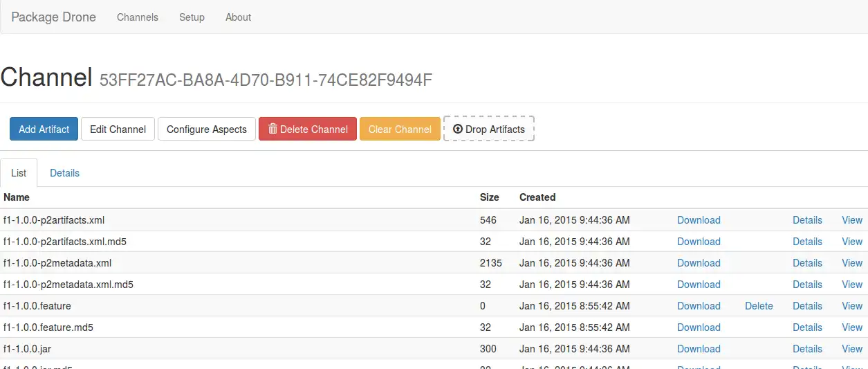868x369 pixels.
Task: Click the Name column header
Action: click(x=17, y=197)
